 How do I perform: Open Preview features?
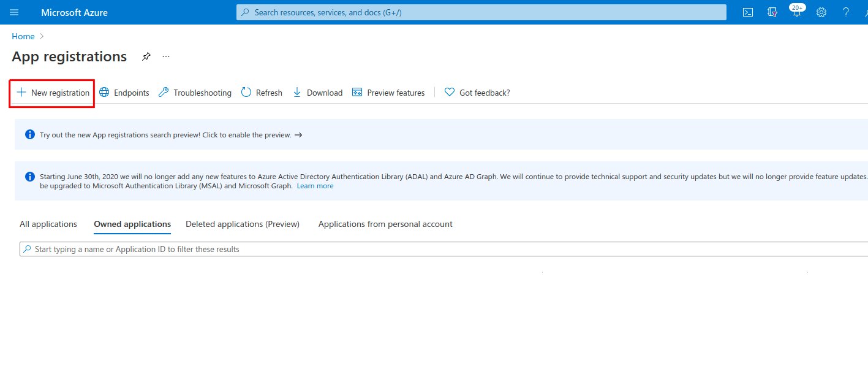[x=388, y=93]
